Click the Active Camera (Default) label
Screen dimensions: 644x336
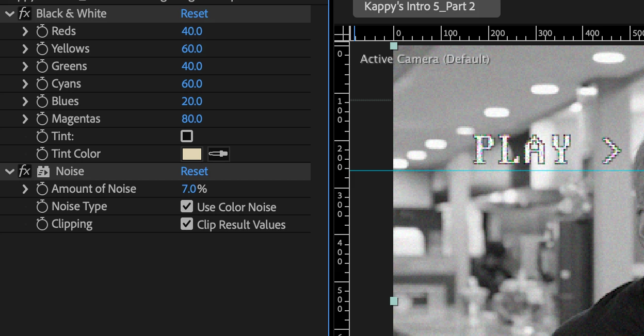tap(425, 59)
